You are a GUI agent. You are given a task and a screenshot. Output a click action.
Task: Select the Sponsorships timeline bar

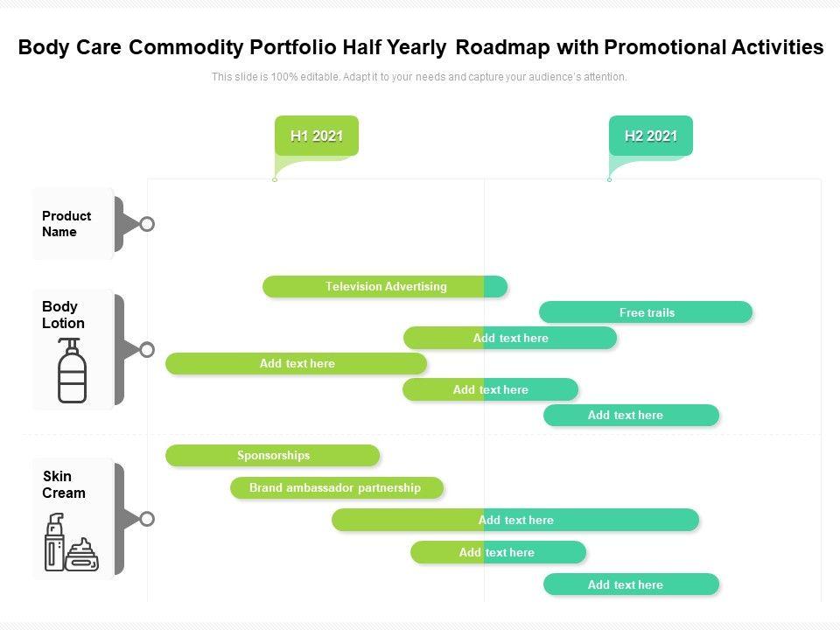(273, 455)
